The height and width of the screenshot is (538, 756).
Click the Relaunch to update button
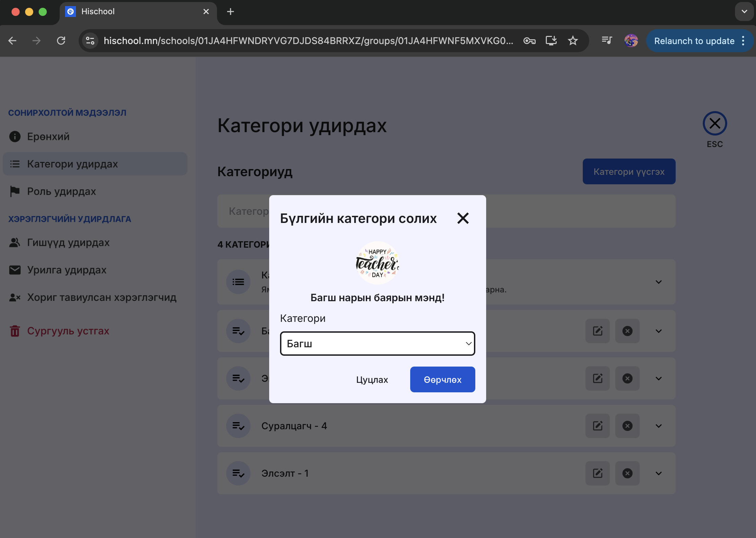point(694,41)
